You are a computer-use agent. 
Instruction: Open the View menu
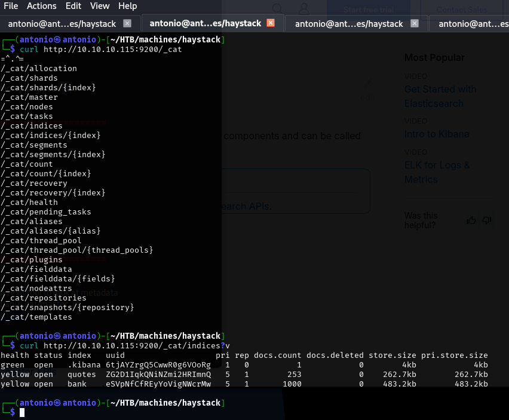[x=100, y=6]
